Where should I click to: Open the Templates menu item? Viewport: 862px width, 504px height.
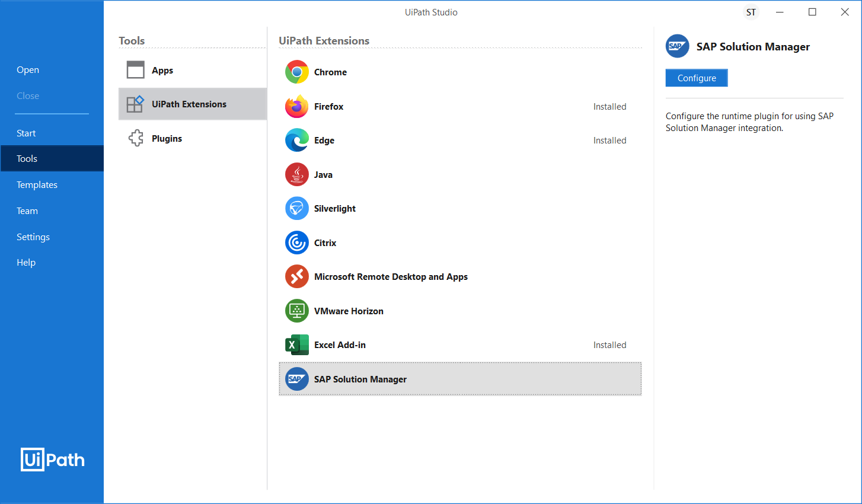point(37,185)
